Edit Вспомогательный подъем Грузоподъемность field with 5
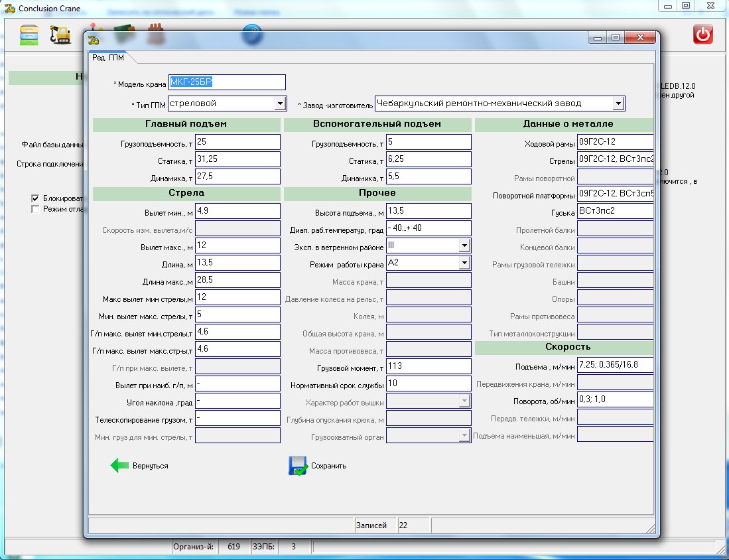 tap(429, 143)
